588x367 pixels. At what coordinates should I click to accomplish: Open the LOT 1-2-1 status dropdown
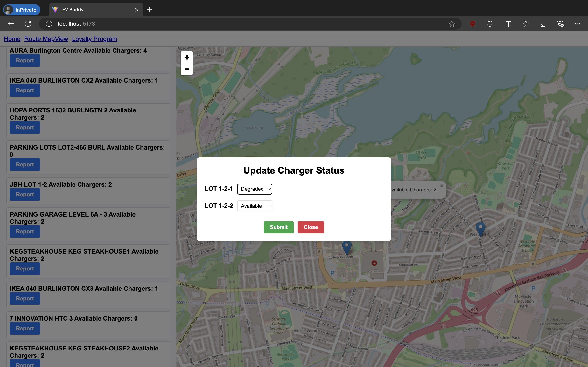[255, 189]
